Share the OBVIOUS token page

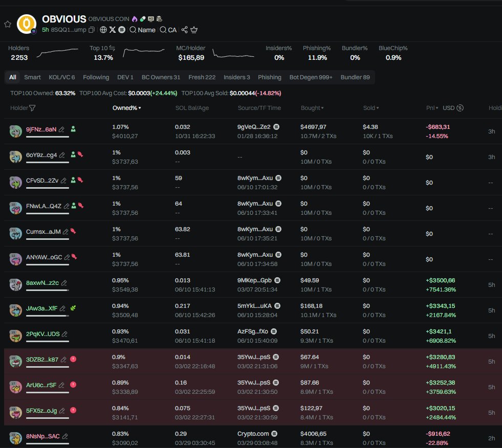pos(184,30)
